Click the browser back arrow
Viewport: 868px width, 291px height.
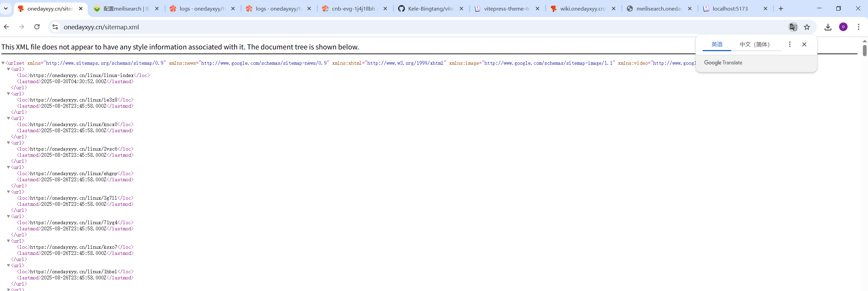tap(6, 27)
